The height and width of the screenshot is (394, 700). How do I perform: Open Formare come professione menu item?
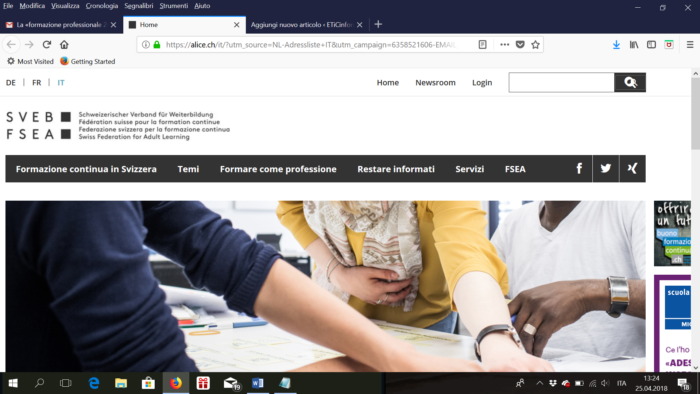pos(278,169)
